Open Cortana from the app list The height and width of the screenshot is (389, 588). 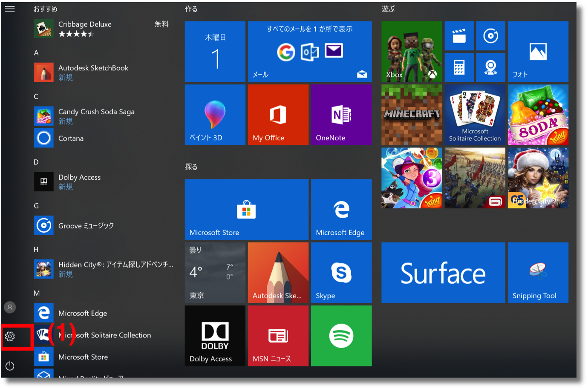click(102, 138)
